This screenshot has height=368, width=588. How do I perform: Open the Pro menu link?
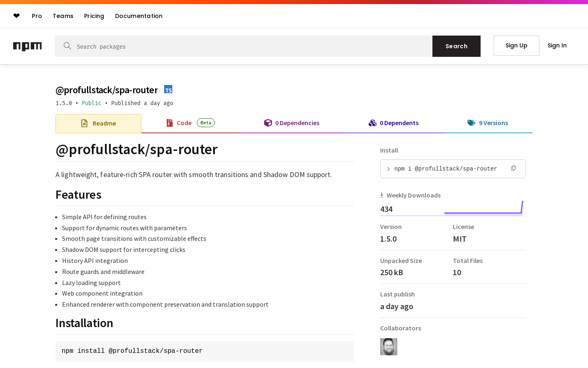coord(37,16)
